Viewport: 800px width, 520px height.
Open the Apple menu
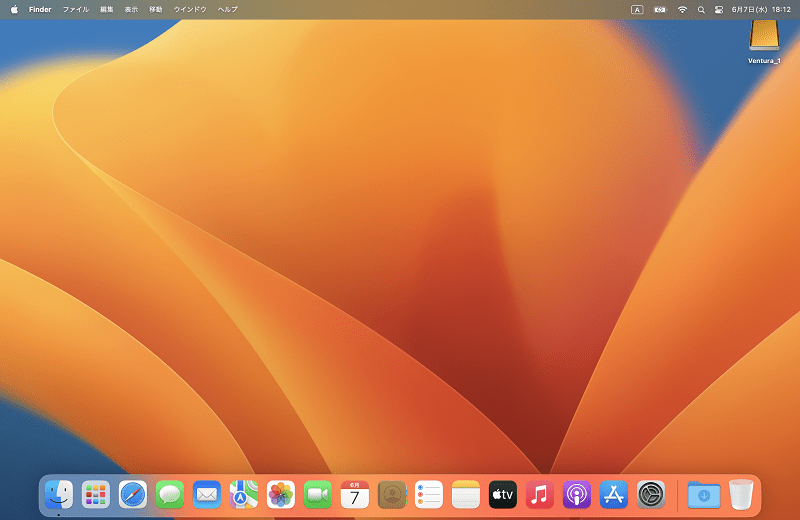(x=14, y=9)
